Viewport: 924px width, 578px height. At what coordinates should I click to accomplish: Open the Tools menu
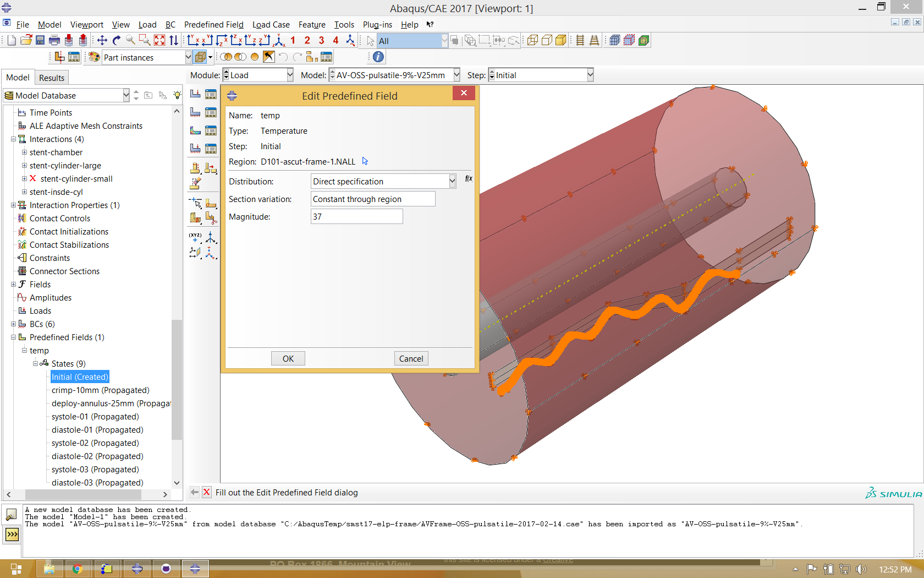[x=344, y=24]
